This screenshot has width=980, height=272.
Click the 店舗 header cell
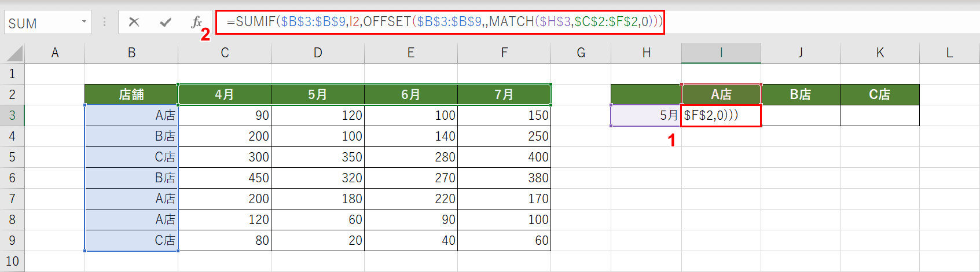coord(131,94)
